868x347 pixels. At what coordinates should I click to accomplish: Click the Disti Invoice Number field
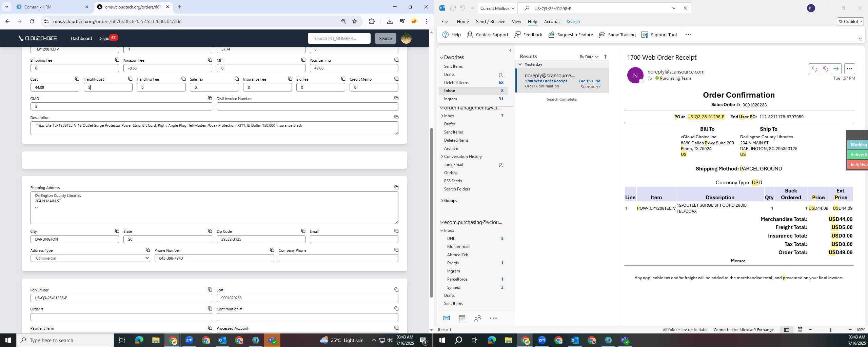point(307,106)
